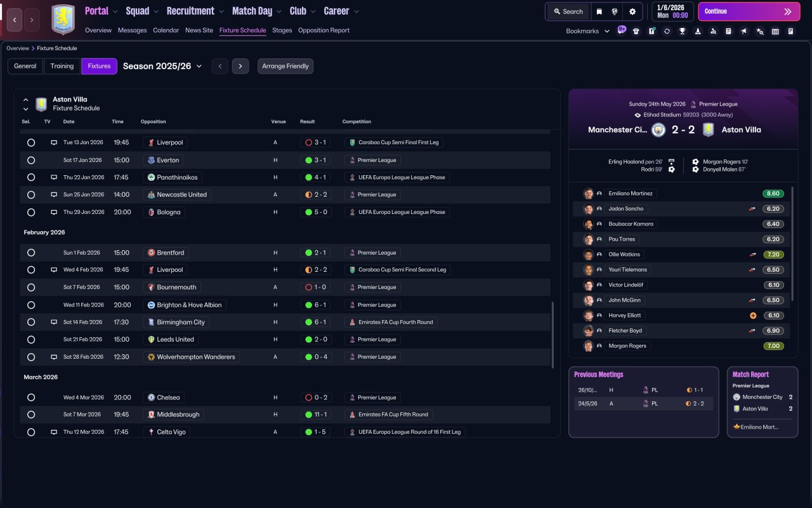Image resolution: width=812 pixels, height=508 pixels.
Task: Click TV icon on the Panathinaikos row
Action: click(x=54, y=177)
